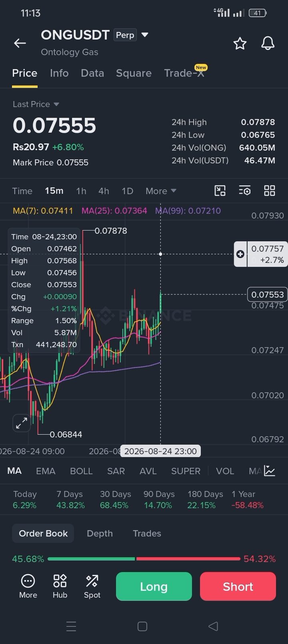288x644 pixels.
Task: Select the EMA indicator
Action: click(x=46, y=471)
